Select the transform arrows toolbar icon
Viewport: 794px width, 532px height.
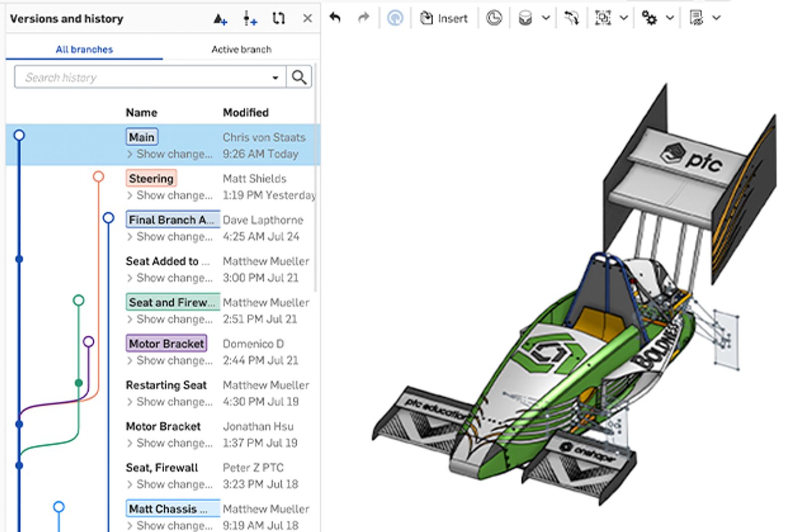(572, 18)
